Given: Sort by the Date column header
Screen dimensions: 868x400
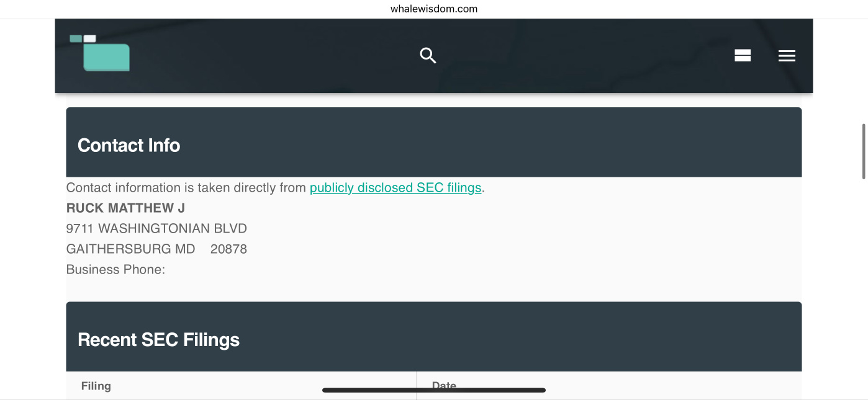Looking at the screenshot, I should tap(444, 386).
